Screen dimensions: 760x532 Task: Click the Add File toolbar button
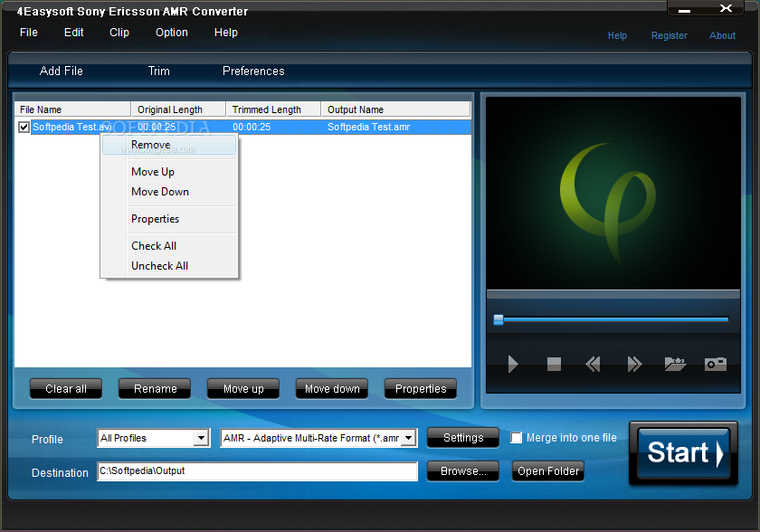[62, 71]
